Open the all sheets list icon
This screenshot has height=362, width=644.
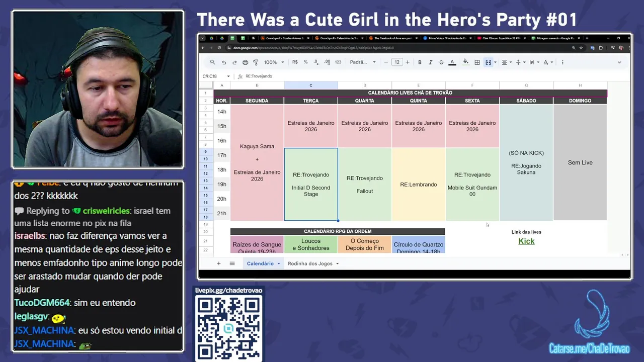click(232, 263)
